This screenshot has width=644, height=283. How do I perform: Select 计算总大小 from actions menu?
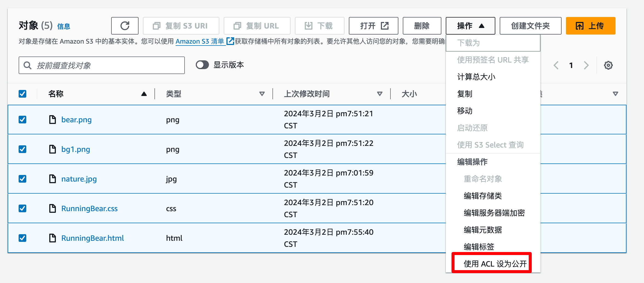(x=493, y=77)
